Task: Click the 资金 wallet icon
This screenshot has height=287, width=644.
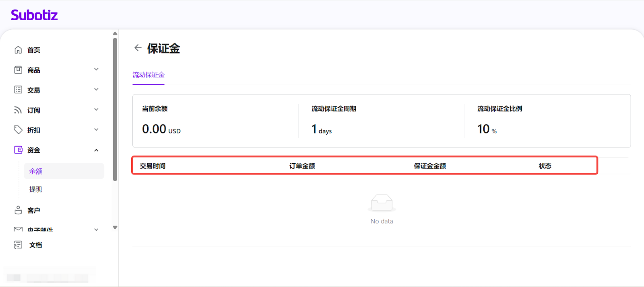Action: click(x=18, y=150)
